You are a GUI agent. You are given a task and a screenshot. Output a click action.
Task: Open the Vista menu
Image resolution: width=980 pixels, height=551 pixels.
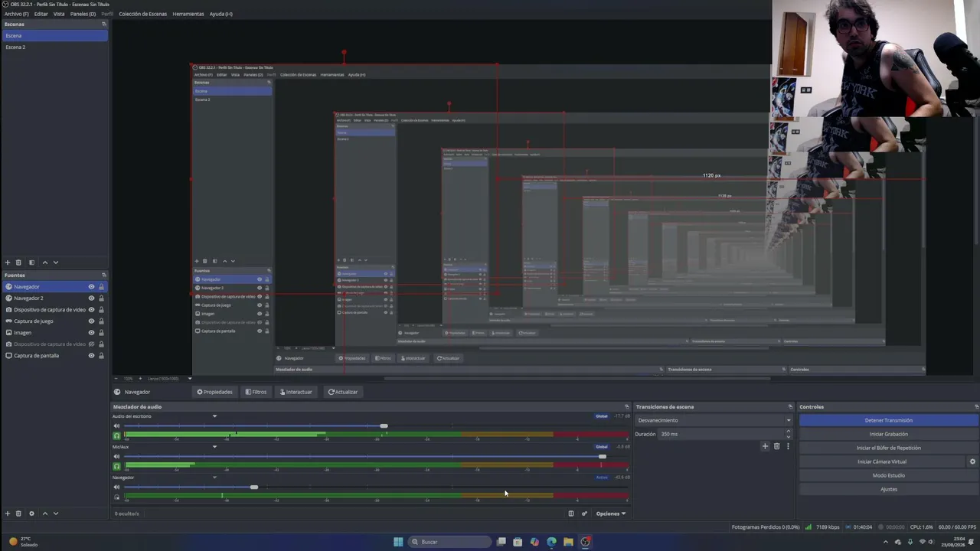(59, 14)
